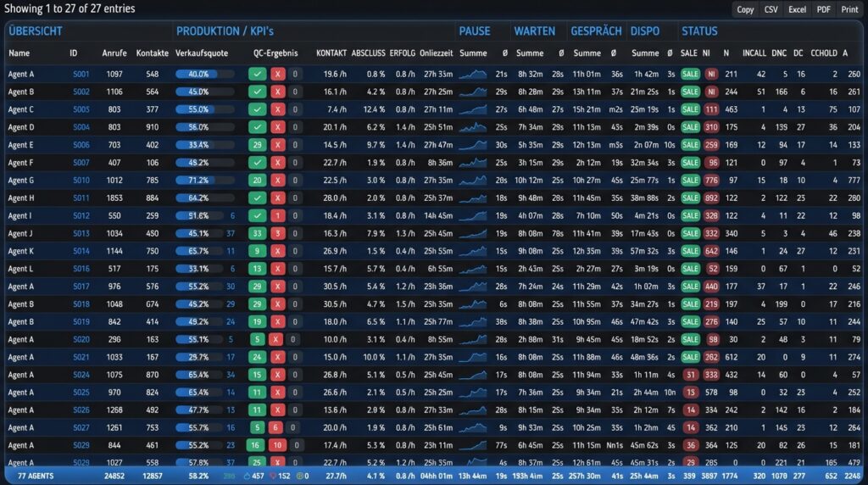
Task: Click the red 10 QC badge in the 844 Anrufe row
Action: (277, 445)
